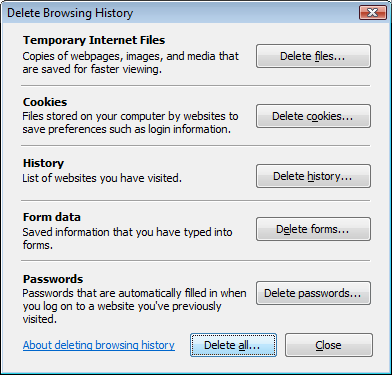Click the History section heading
Viewport: 392px width, 375px height.
43,163
